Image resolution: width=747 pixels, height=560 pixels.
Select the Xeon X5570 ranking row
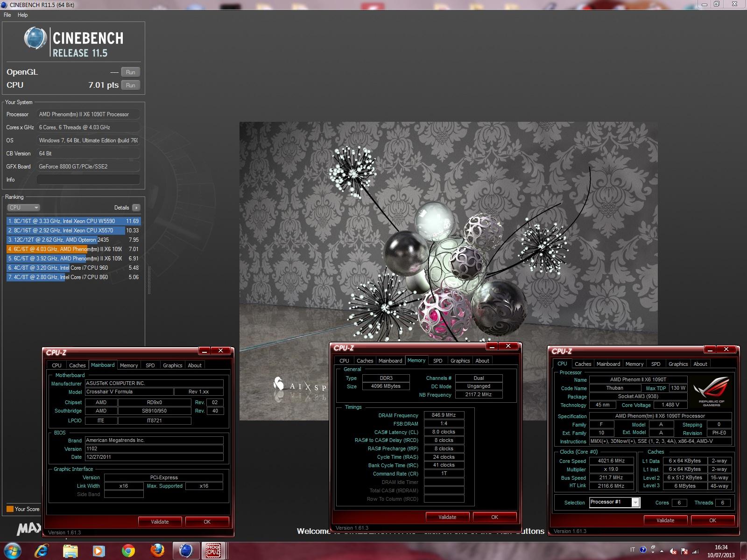(73, 231)
